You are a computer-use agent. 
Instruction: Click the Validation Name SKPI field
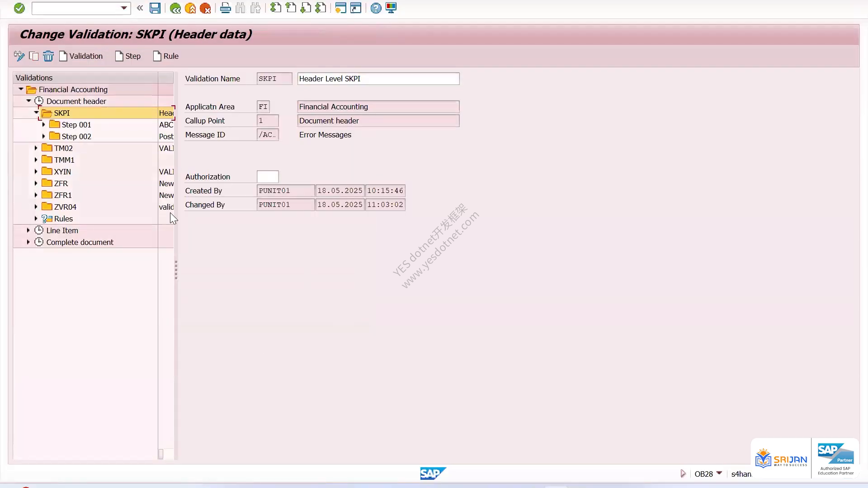tap(274, 79)
